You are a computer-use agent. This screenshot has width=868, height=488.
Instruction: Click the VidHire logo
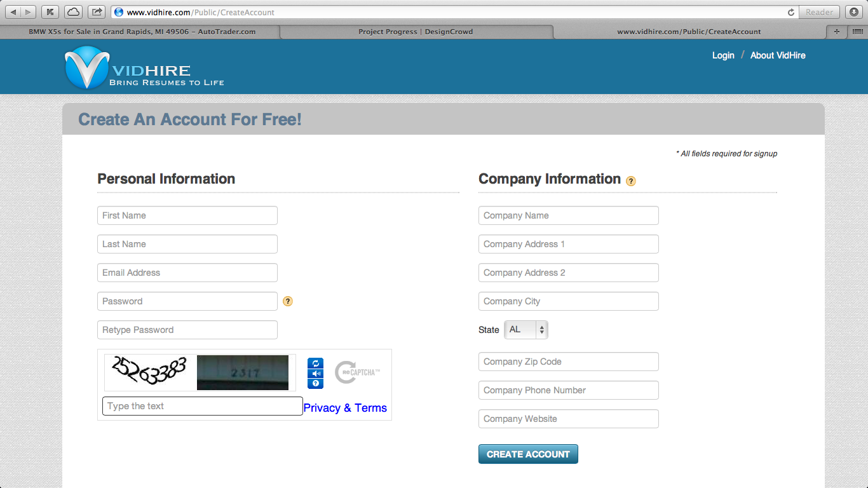(144, 67)
